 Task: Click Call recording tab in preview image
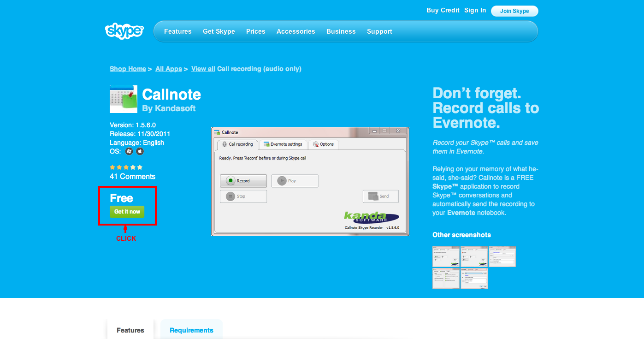(237, 144)
